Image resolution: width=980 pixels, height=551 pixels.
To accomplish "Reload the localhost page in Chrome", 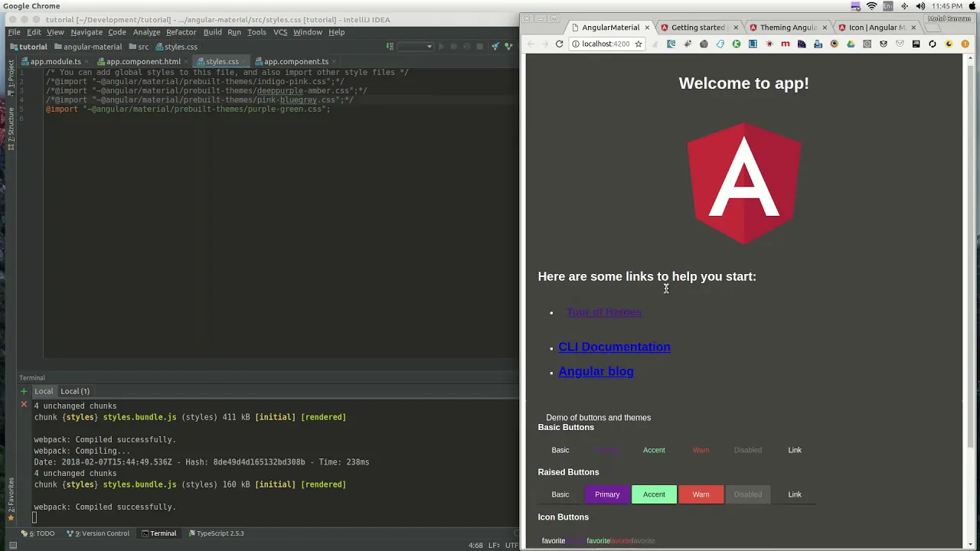I will 559,44.
